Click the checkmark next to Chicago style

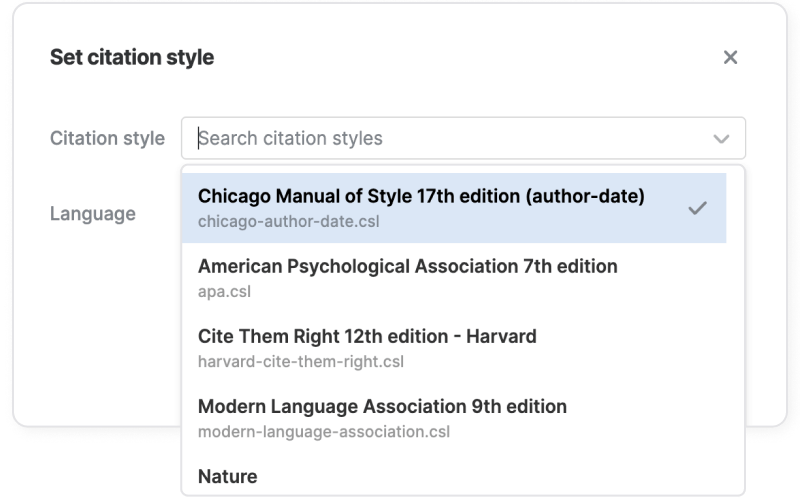pyautogui.click(x=697, y=208)
